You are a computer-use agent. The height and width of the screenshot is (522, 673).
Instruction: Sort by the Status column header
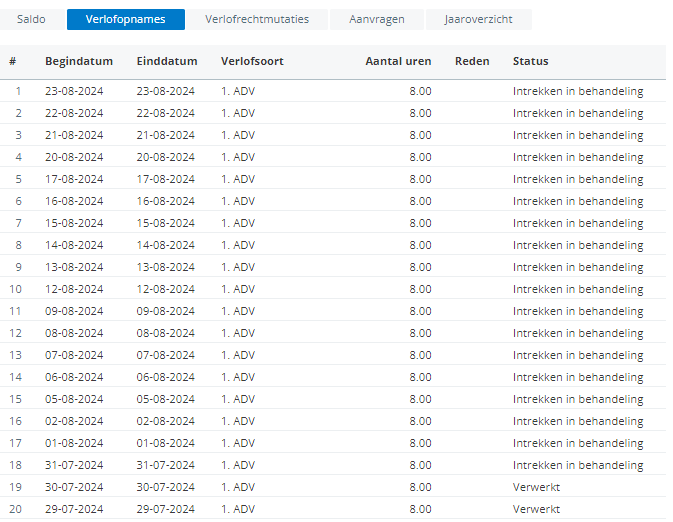pyautogui.click(x=531, y=61)
